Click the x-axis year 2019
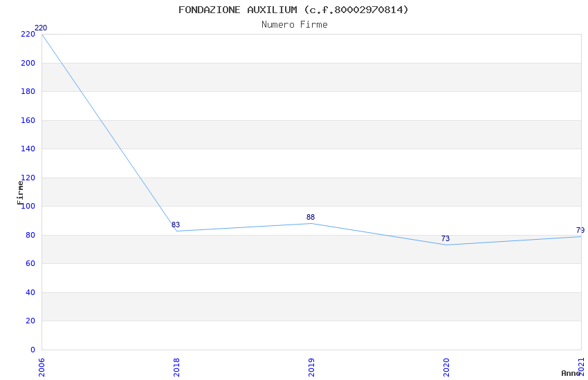Image resolution: width=588 pixels, height=380 pixels. coord(311,368)
